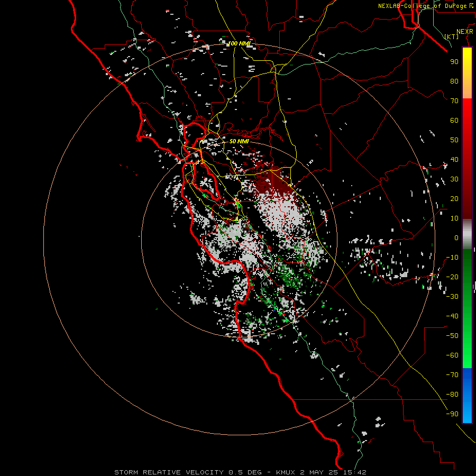
Task: Click the "100 NMI" range ring label
Action: pos(239,43)
